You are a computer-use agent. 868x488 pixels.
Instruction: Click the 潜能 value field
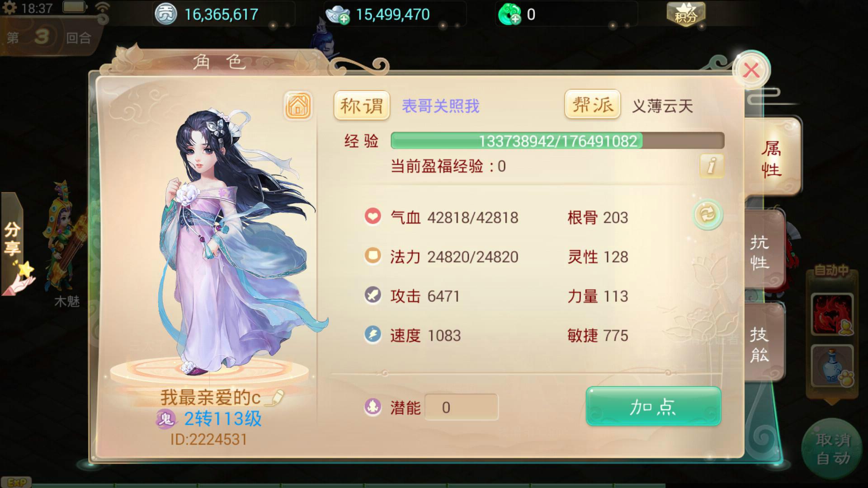click(461, 407)
